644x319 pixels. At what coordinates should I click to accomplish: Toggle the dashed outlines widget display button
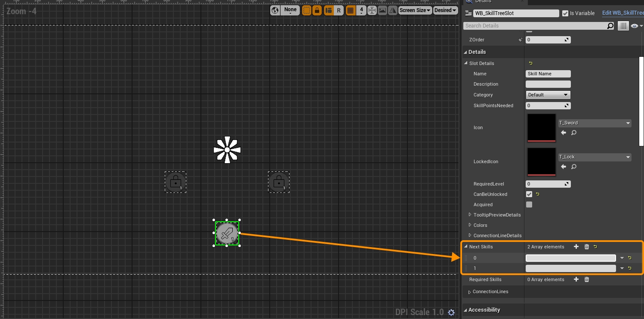(307, 10)
